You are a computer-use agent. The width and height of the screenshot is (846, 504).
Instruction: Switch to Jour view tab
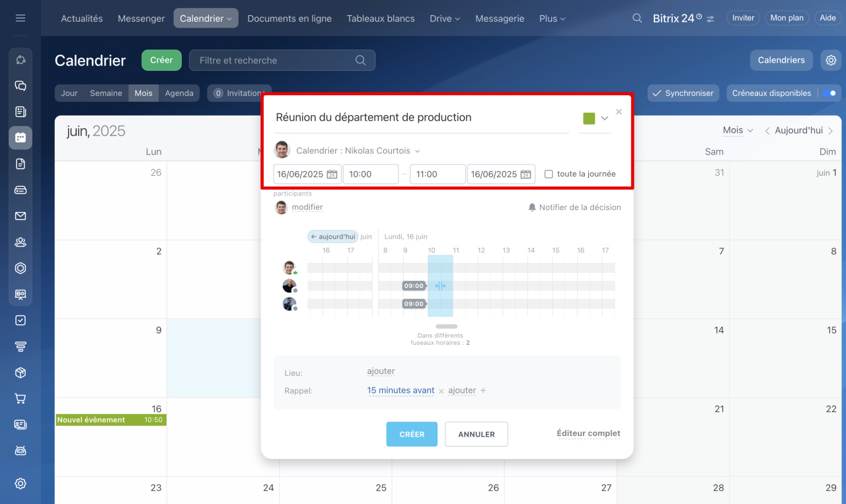tap(69, 93)
